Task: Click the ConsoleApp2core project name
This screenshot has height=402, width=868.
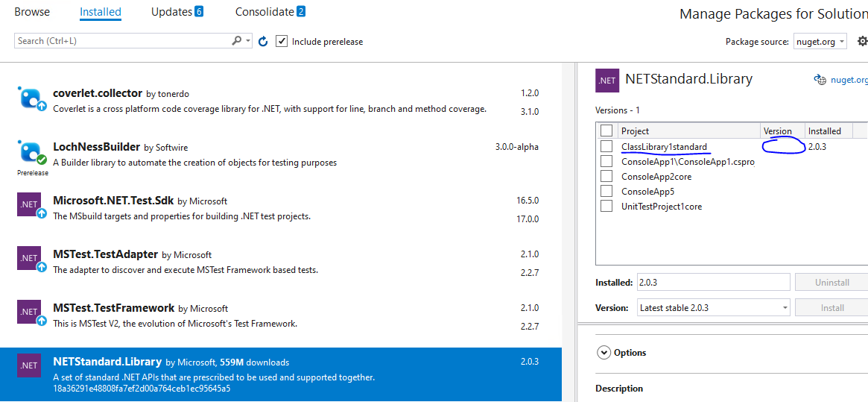Action: click(x=656, y=177)
